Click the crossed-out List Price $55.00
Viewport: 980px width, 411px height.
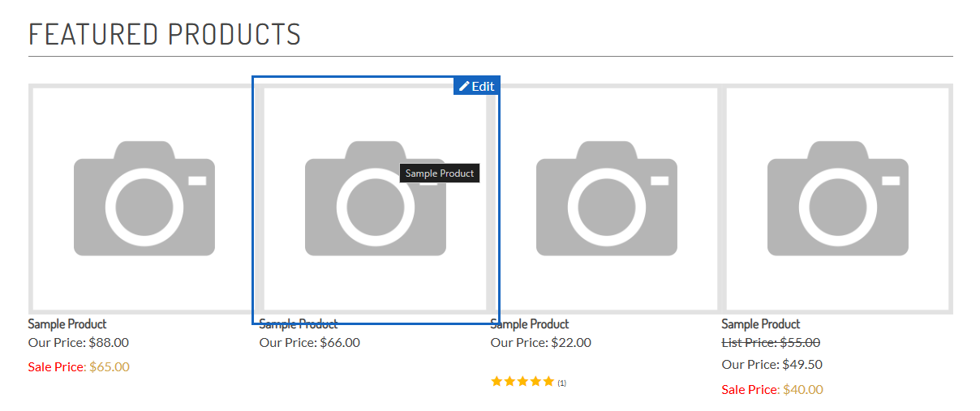pyautogui.click(x=771, y=342)
